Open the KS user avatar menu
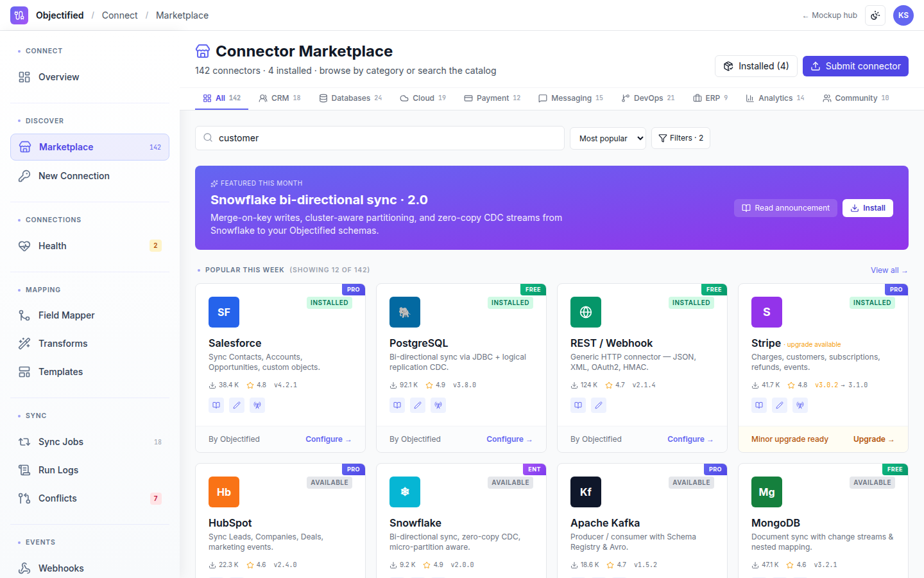 pyautogui.click(x=903, y=15)
